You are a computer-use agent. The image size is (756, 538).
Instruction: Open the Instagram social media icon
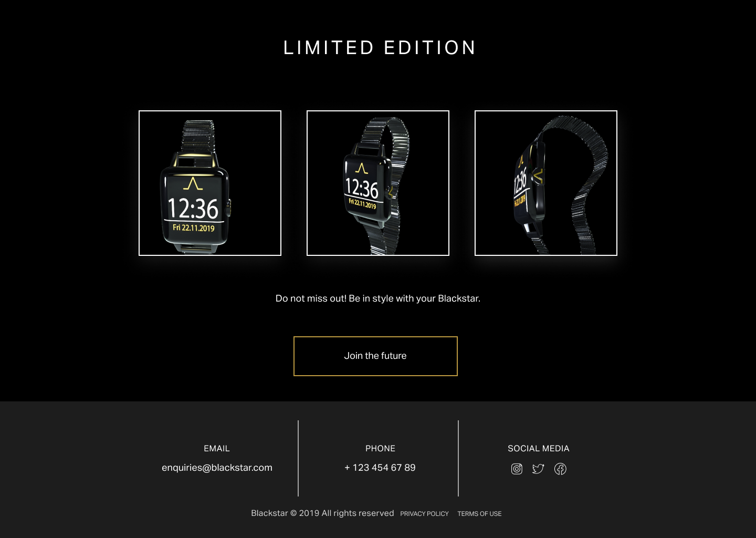point(517,469)
